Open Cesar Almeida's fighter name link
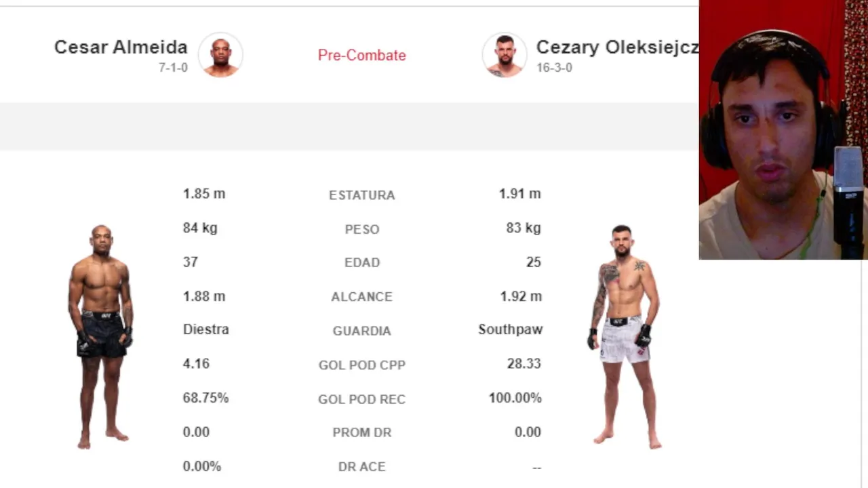The image size is (868, 488). coord(121,47)
